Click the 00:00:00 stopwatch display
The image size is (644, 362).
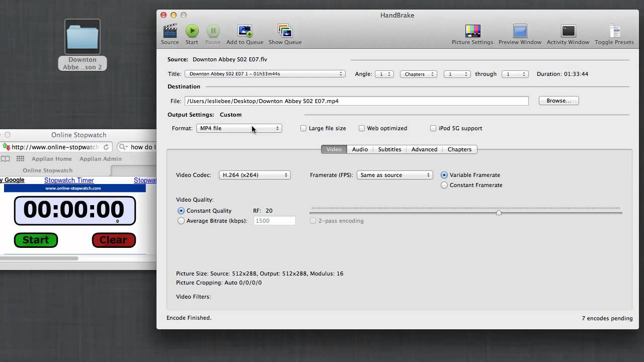pyautogui.click(x=75, y=210)
